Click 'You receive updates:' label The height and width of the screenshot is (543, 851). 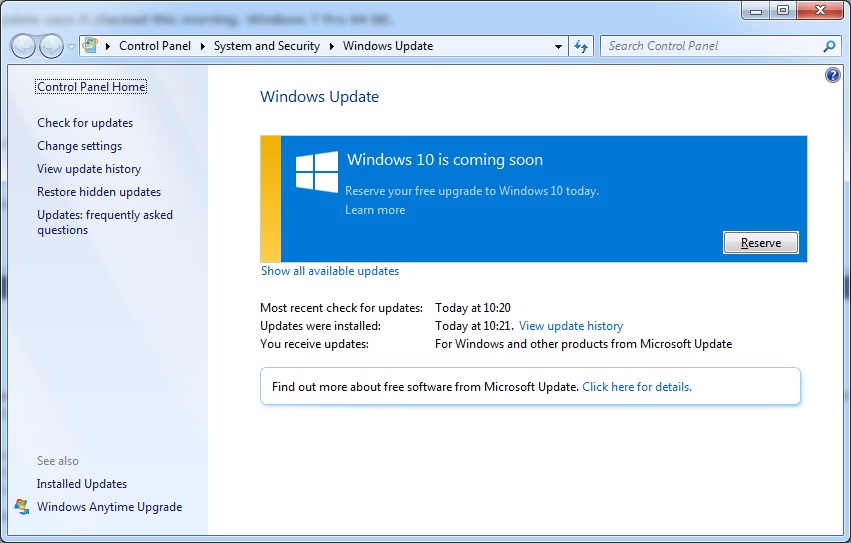coord(314,344)
